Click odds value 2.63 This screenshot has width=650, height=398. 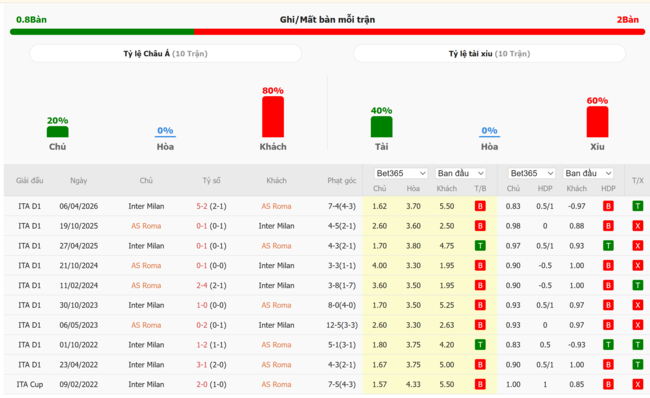[446, 325]
